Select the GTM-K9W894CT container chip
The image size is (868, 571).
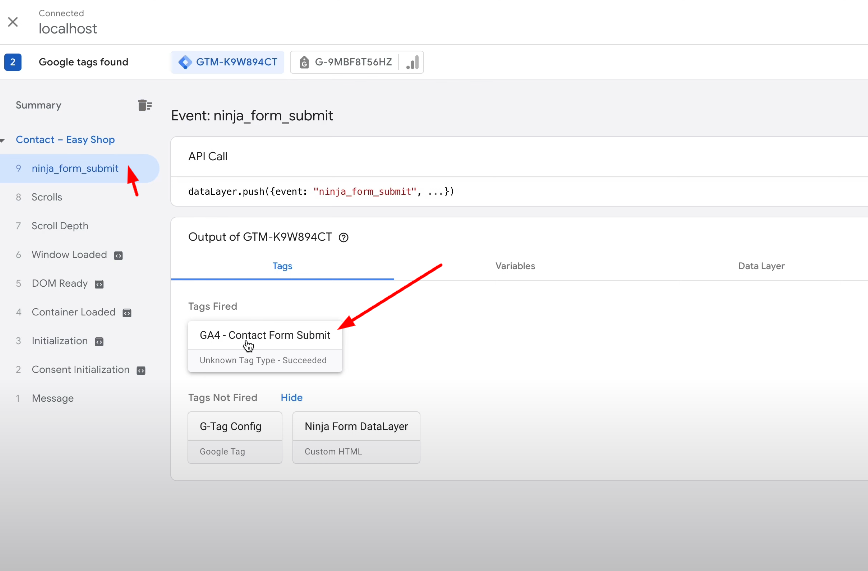228,62
